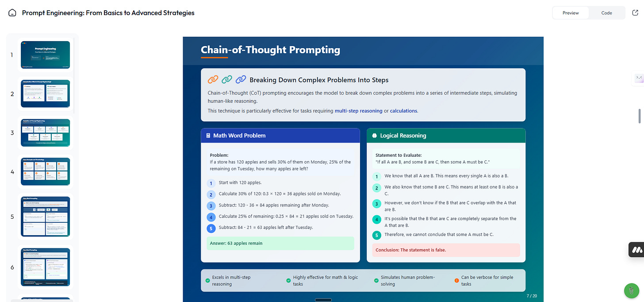
Task: Select slide 1 thumbnail in the sidebar
Action: tap(45, 54)
